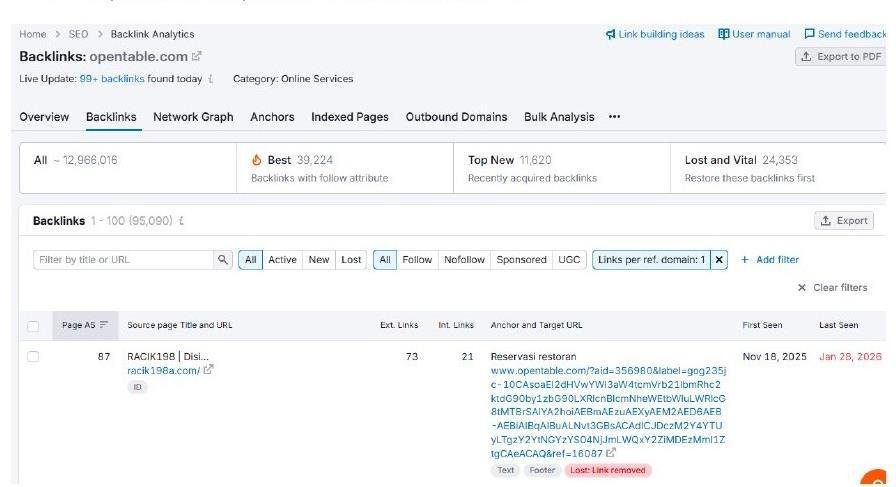Sort by Int. Links column header
The image size is (896, 487).
pos(456,325)
